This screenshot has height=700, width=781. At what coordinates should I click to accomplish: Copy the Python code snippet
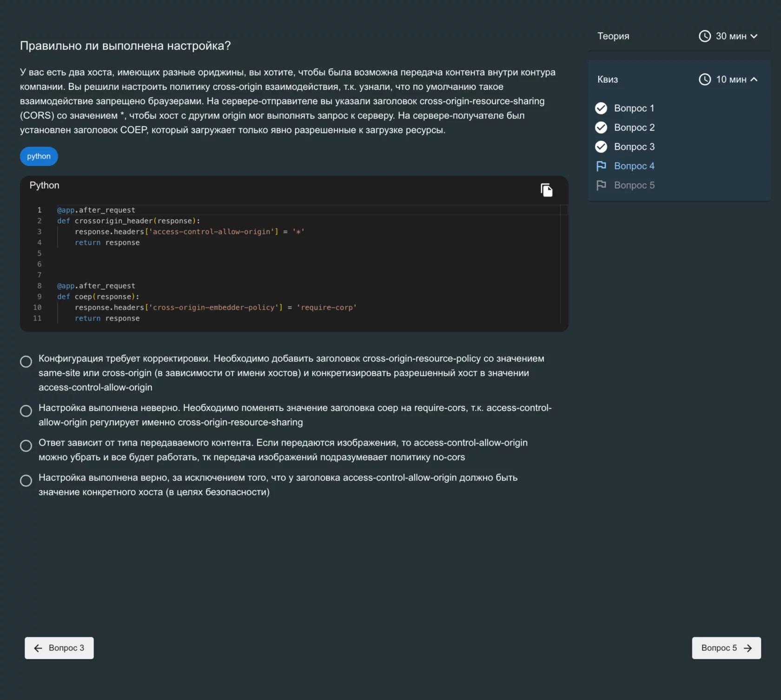546,190
